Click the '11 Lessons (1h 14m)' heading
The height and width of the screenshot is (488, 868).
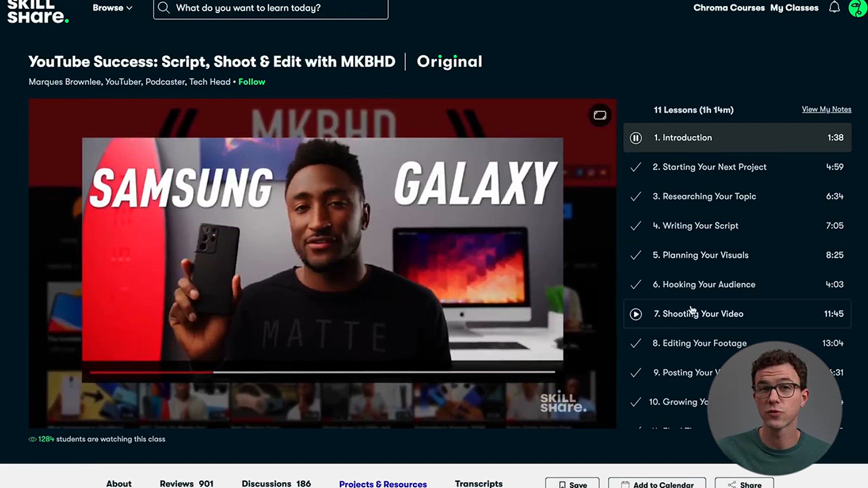point(693,110)
